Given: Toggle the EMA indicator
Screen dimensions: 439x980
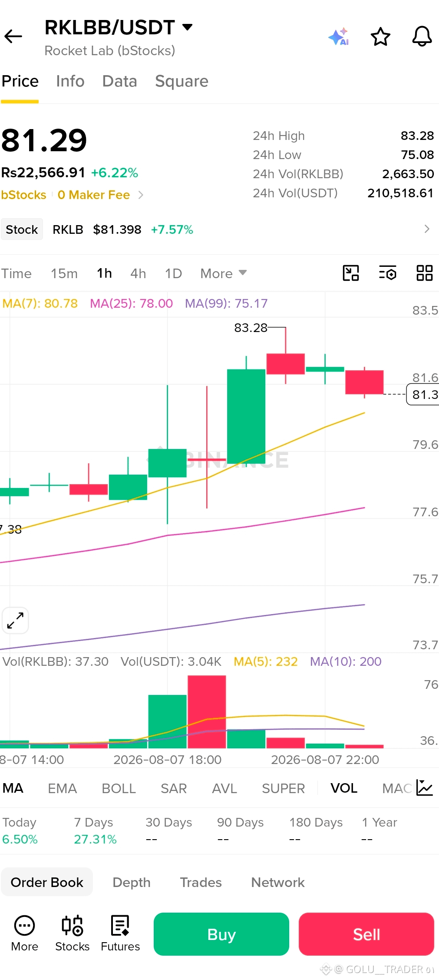Looking at the screenshot, I should [62, 788].
